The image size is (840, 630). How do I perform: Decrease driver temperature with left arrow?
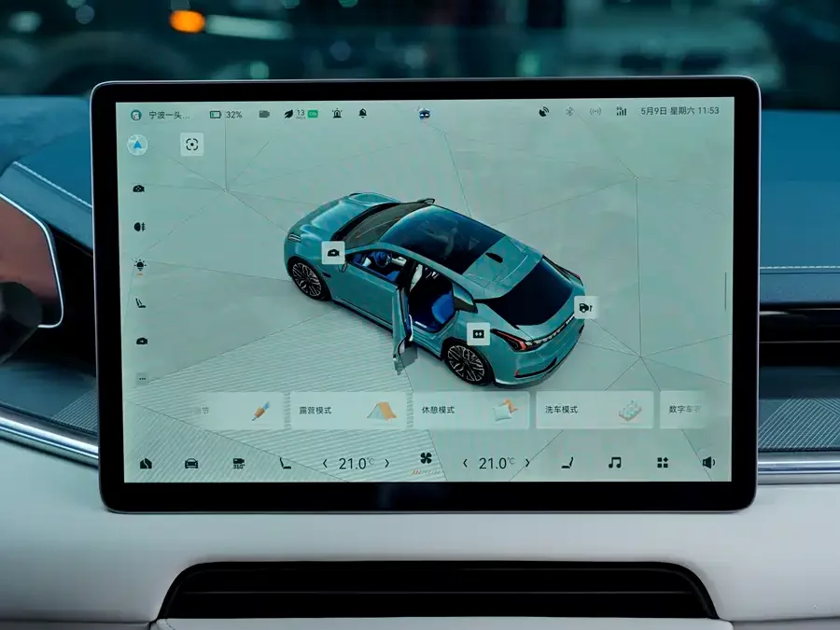[325, 464]
